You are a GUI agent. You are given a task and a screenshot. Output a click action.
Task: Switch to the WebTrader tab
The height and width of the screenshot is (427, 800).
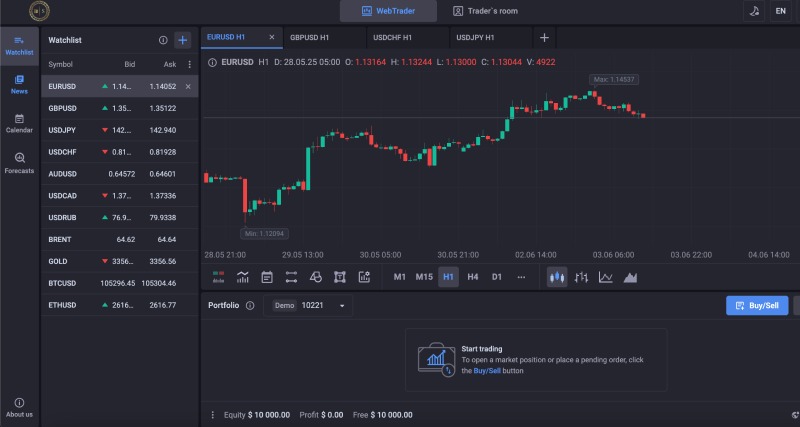point(388,11)
